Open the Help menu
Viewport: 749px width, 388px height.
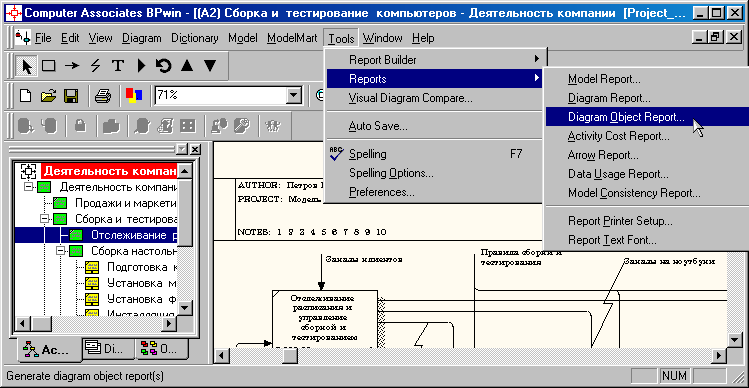click(x=423, y=38)
